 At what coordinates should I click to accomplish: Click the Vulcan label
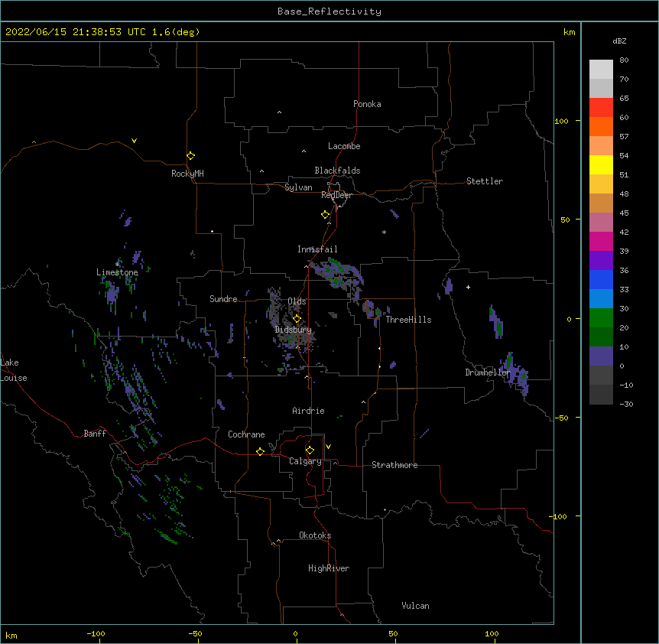(415, 606)
